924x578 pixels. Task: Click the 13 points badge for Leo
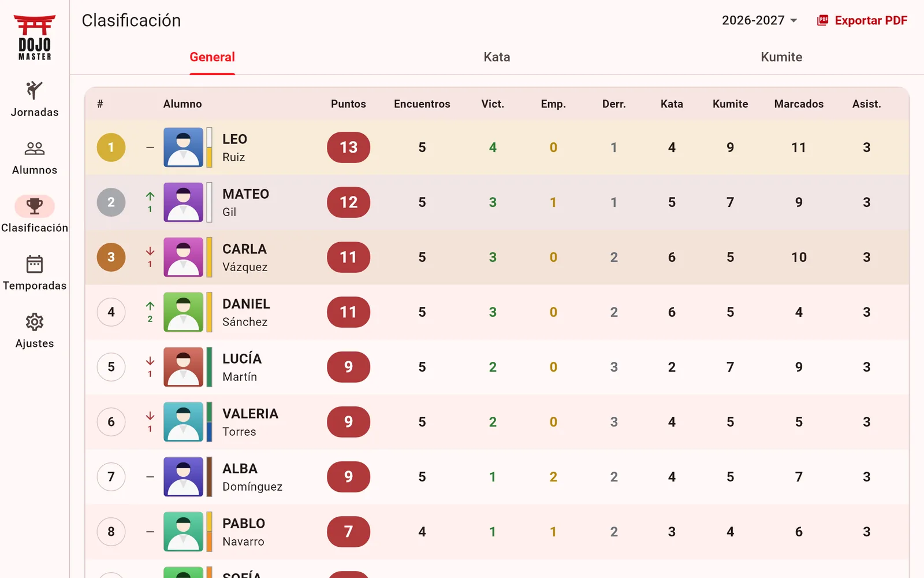348,147
